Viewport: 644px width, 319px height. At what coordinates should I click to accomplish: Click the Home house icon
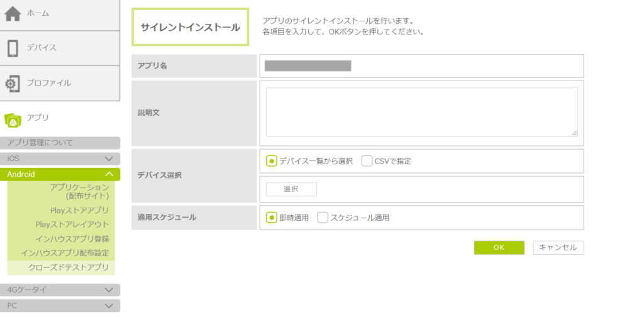pos(13,13)
